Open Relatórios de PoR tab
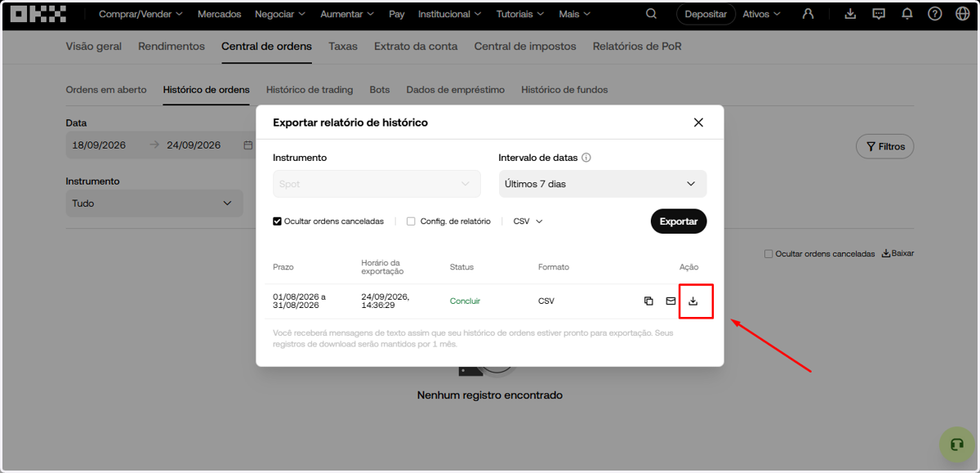980x473 pixels. tap(637, 47)
